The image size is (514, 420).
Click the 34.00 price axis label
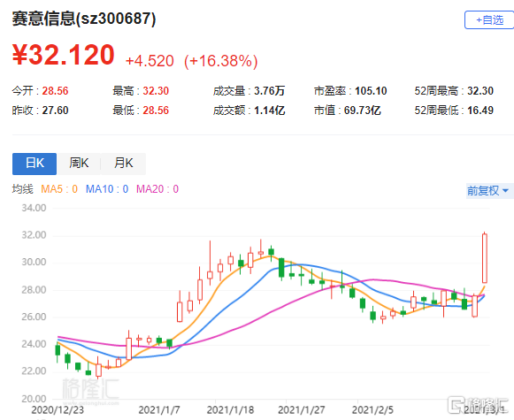point(34,208)
